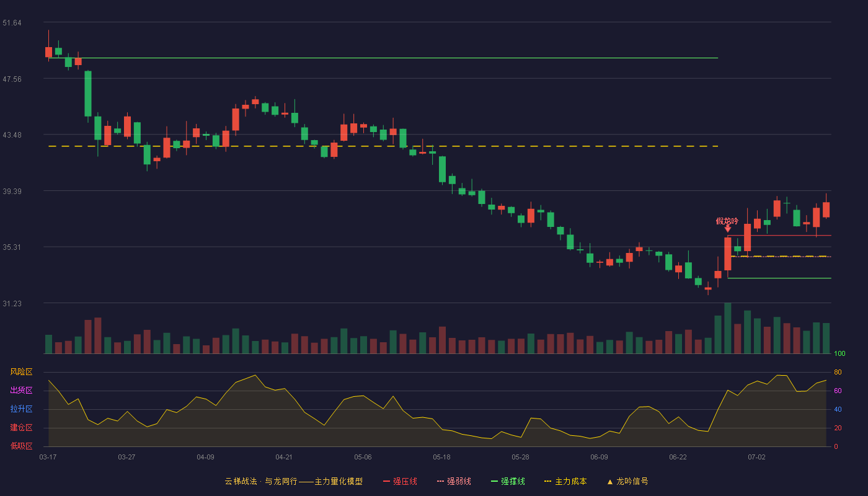This screenshot has height=496, width=868.
Task: Click the 龙吟信号 triangle legend icon
Action: [609, 482]
